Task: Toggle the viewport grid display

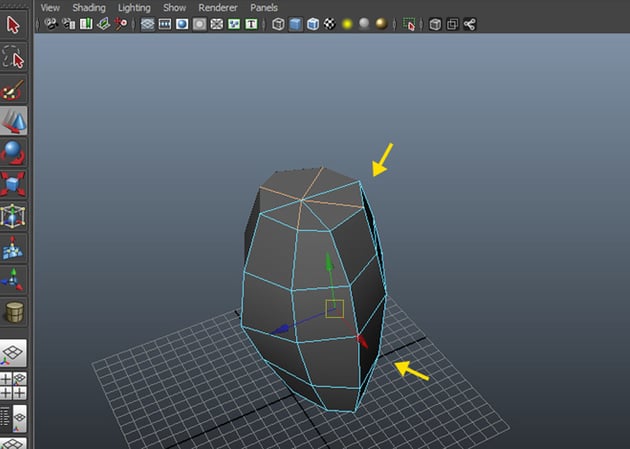Action: click(x=147, y=24)
